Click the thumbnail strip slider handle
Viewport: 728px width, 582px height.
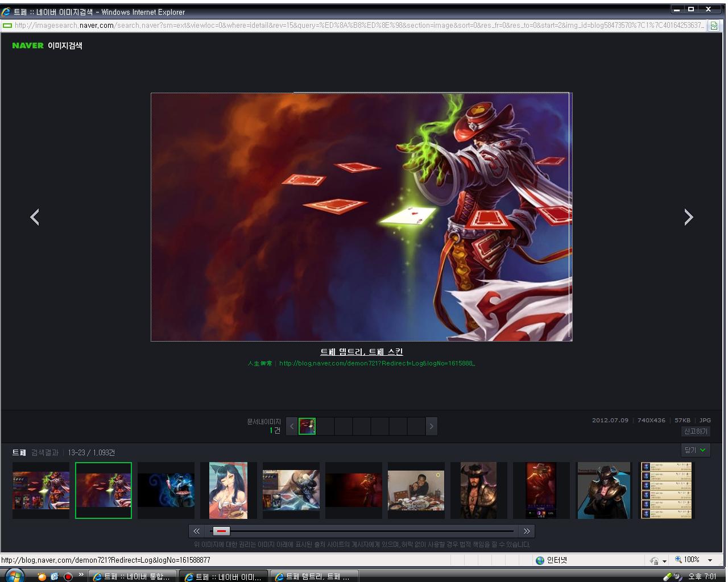tap(221, 531)
